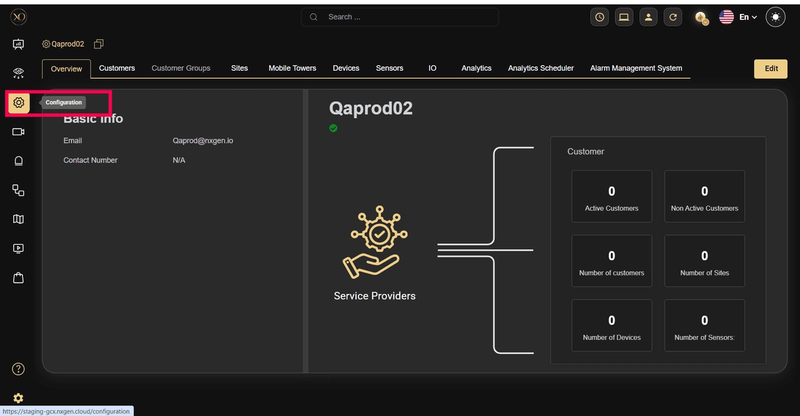Viewport: 800px width, 416px height.
Task: Click the clock history icon in the header
Action: click(x=599, y=17)
